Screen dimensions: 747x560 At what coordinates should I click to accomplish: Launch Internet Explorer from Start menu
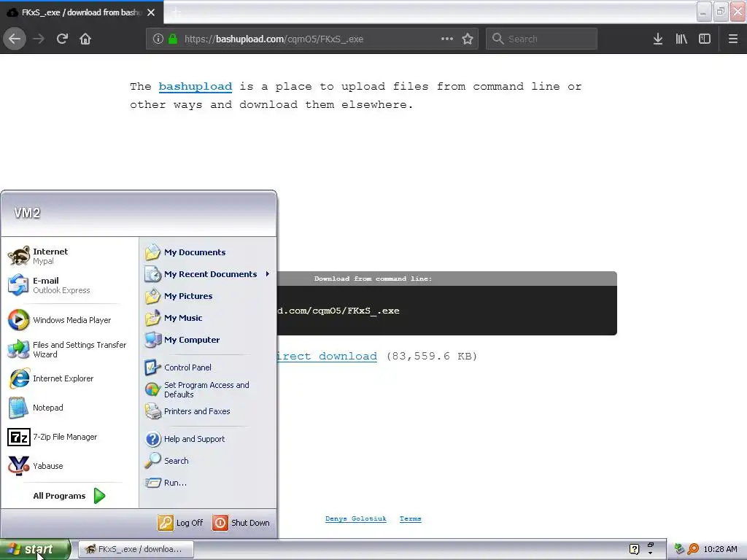(x=69, y=378)
